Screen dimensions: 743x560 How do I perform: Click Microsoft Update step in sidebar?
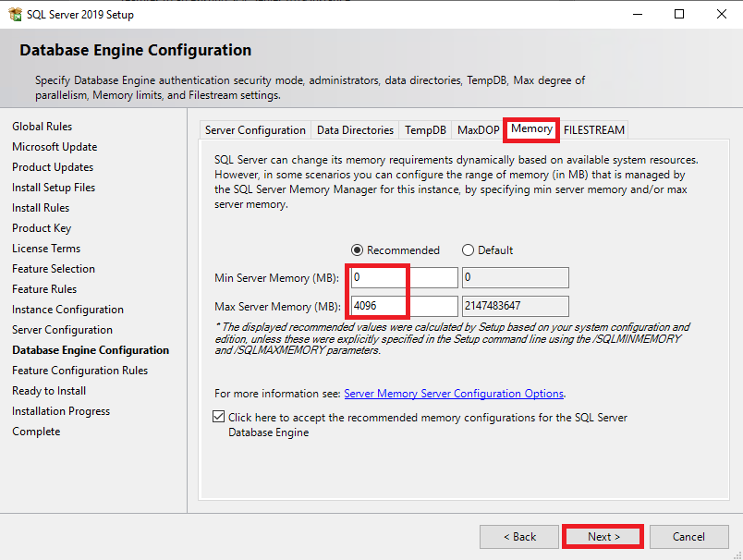55,147
